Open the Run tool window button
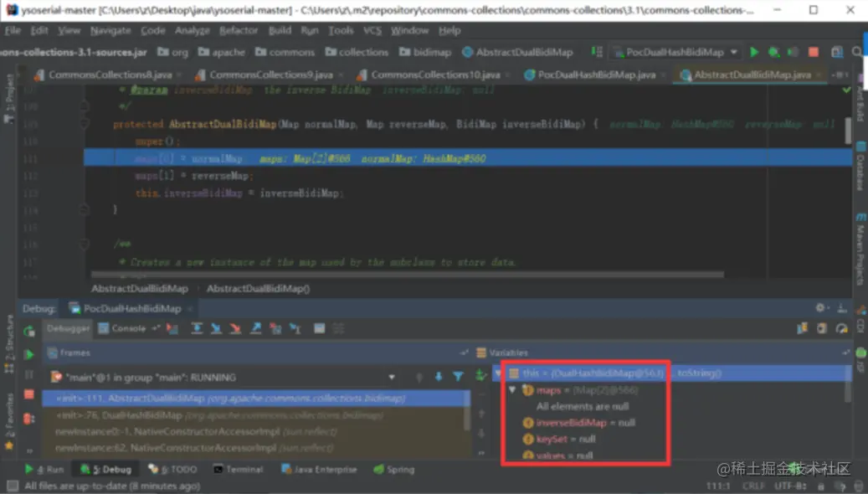The width and height of the screenshot is (868, 494). [44, 469]
